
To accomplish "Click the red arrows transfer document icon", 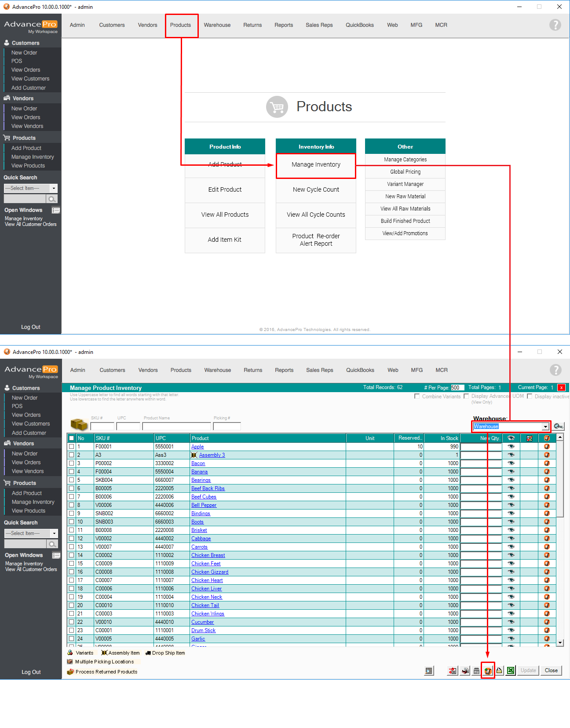I will [453, 671].
